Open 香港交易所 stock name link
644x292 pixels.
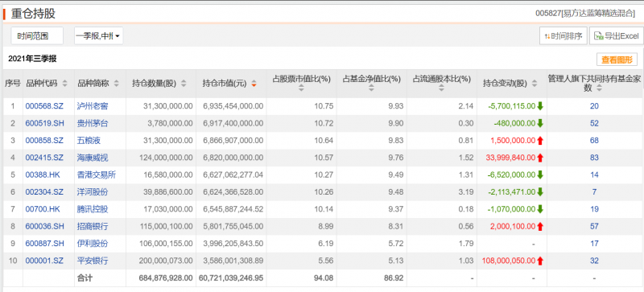tap(97, 175)
